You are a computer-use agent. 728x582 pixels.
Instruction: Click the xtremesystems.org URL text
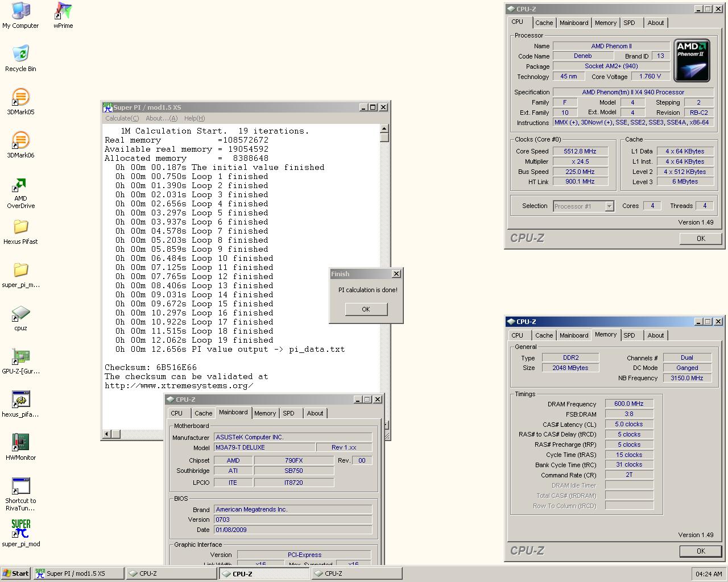click(179, 385)
